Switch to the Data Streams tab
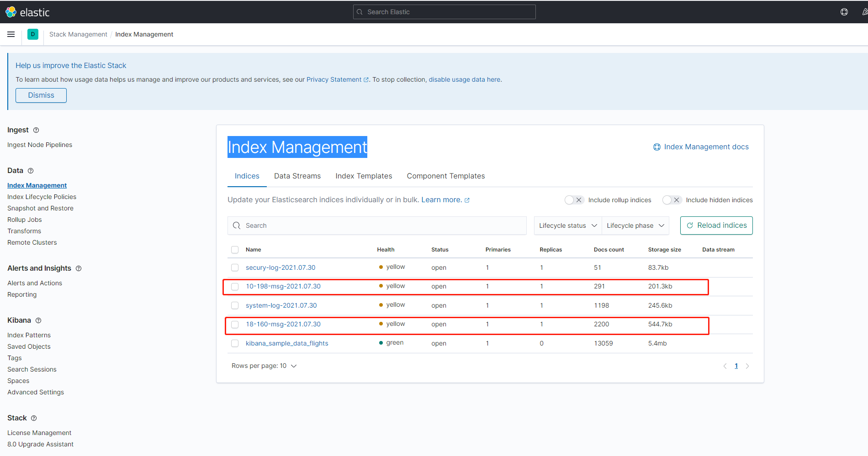The image size is (868, 456). [297, 176]
